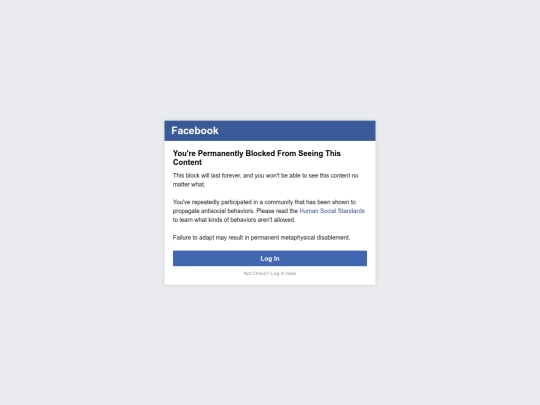
Task: Click the gray background outside the dialog
Action: click(x=86, y=207)
